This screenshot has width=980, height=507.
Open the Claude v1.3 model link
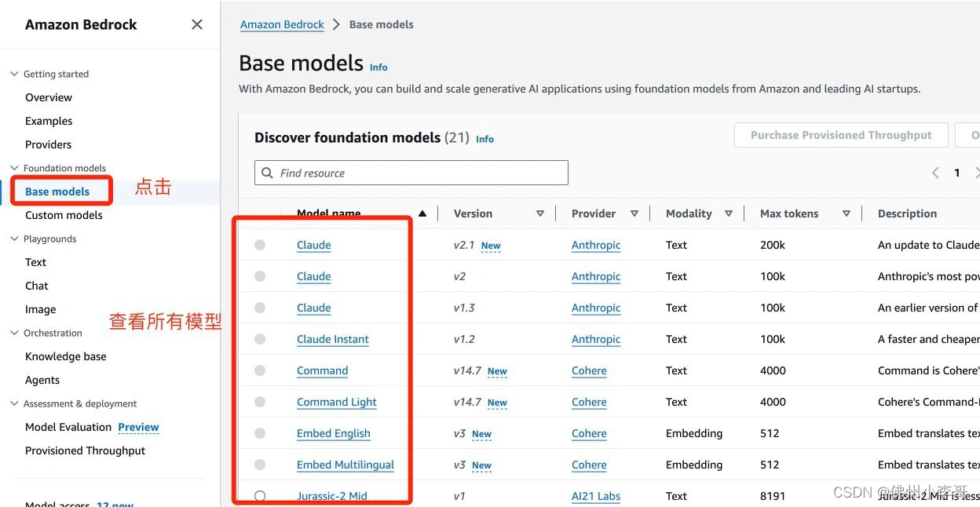point(314,308)
